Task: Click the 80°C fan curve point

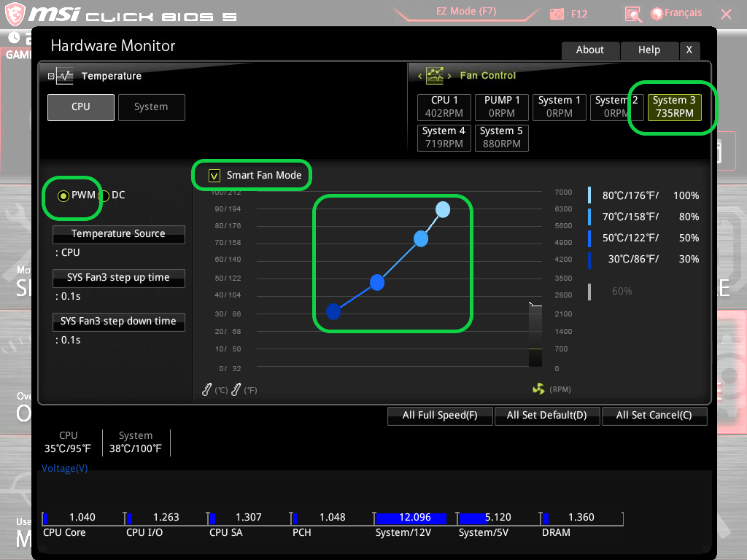Action: click(x=443, y=209)
